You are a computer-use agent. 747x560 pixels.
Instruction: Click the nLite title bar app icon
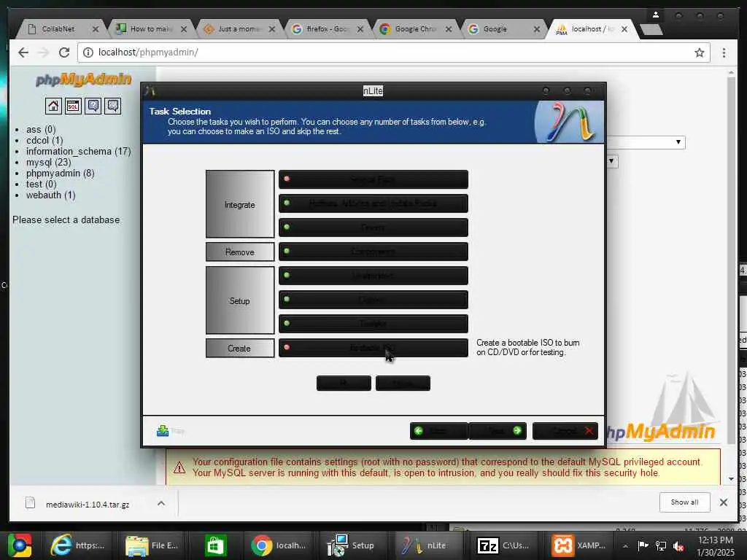tap(150, 90)
